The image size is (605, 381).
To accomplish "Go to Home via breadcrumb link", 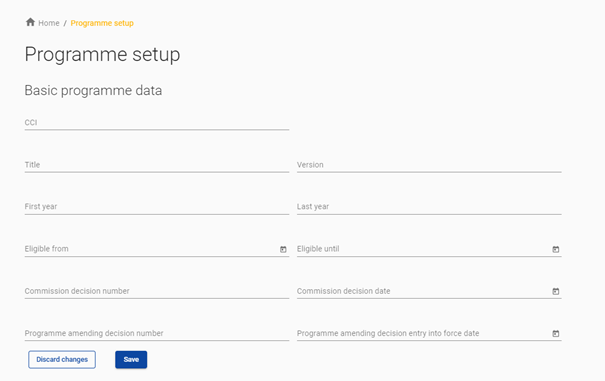I will click(49, 23).
